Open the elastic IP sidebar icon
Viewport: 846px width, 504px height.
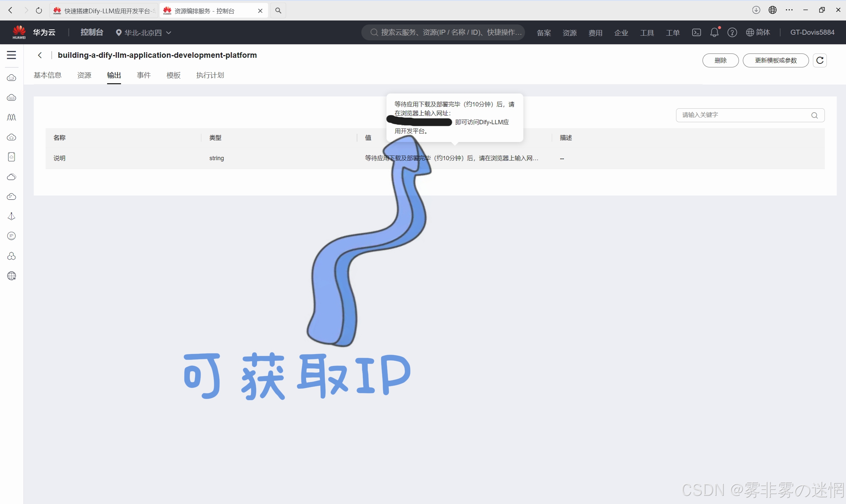click(12, 236)
